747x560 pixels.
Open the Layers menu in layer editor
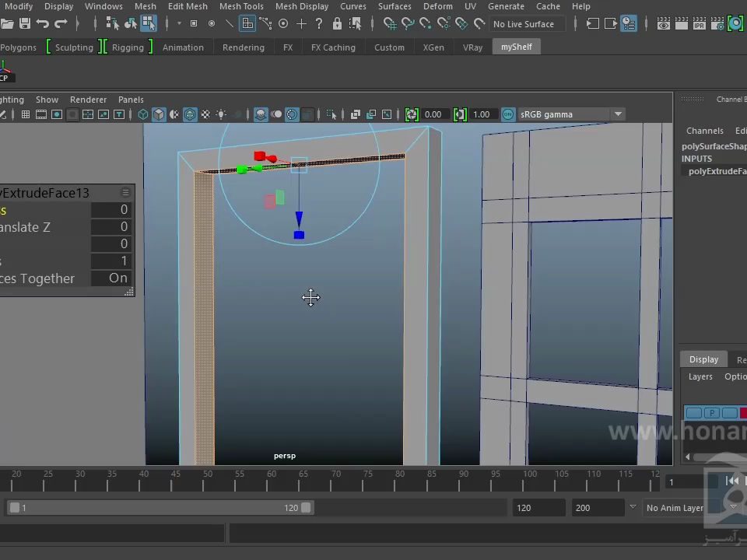point(700,376)
